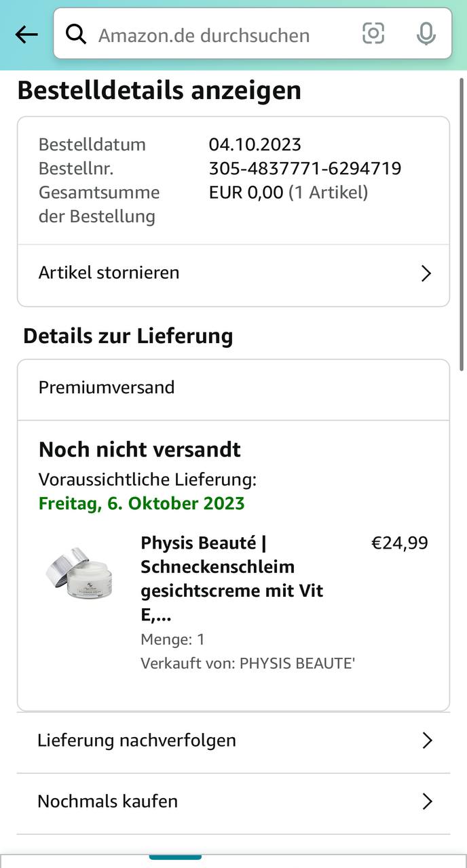This screenshot has width=467, height=868.
Task: Click the order date 04.10.2023
Action: pos(255,144)
